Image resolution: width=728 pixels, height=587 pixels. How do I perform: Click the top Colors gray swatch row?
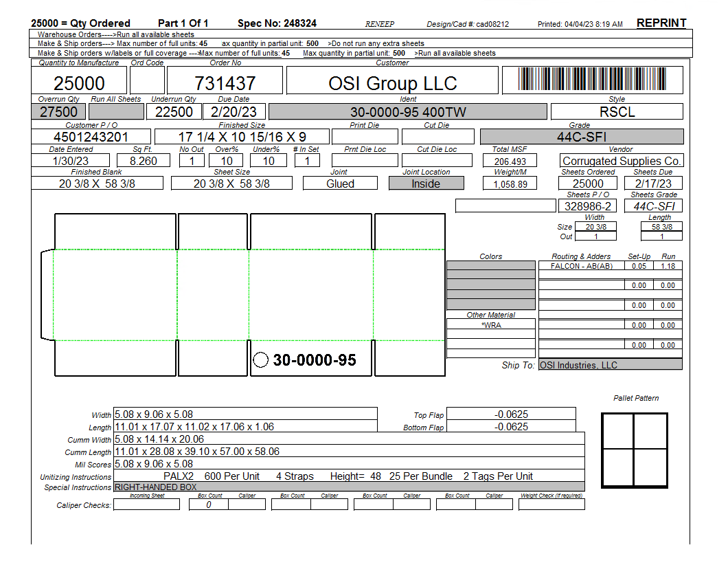[x=491, y=265]
